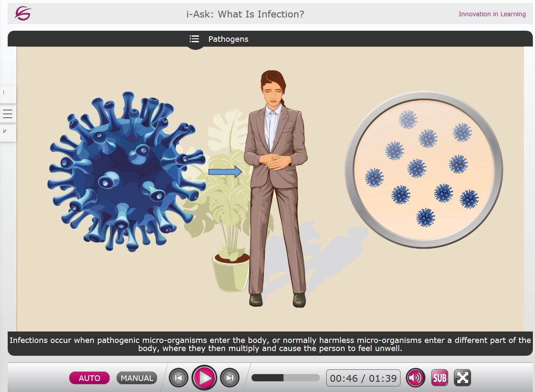Toggle subtitles with the SUB button
This screenshot has width=535, height=392.
[439, 377]
